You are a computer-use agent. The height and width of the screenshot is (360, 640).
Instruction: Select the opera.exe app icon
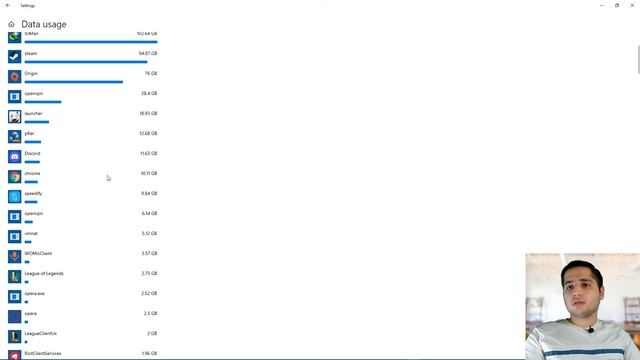14,296
